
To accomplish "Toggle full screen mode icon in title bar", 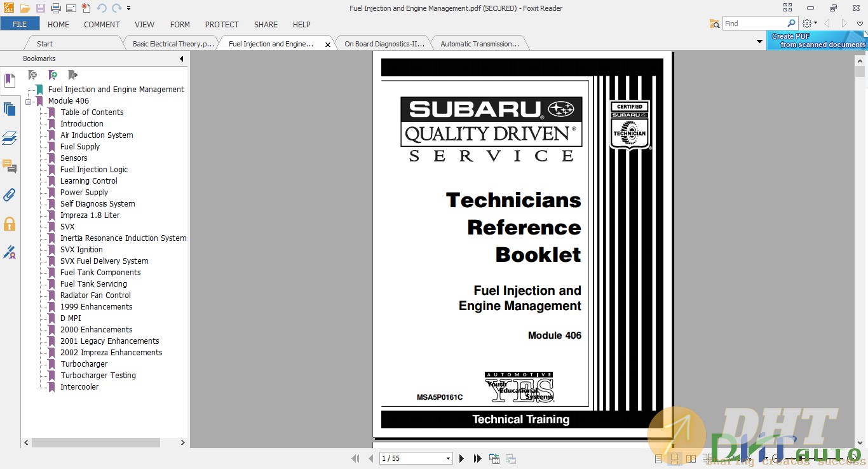I will pyautogui.click(x=788, y=8).
